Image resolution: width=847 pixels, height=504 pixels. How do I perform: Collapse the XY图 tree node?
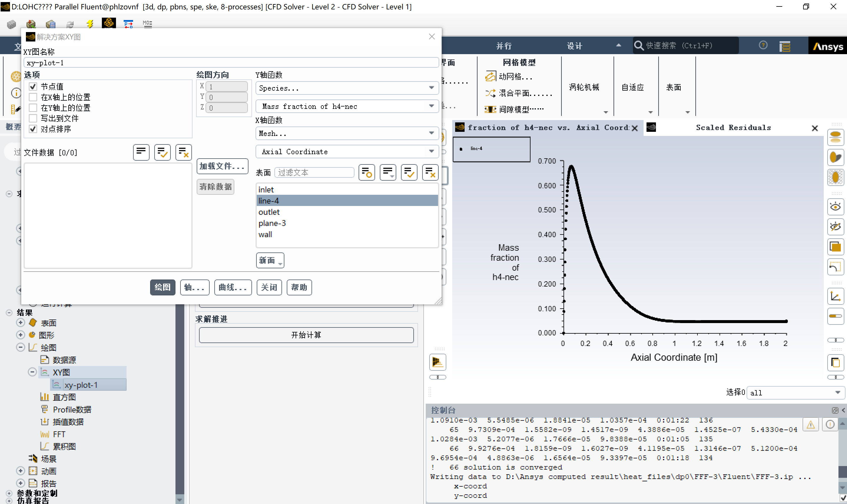32,372
